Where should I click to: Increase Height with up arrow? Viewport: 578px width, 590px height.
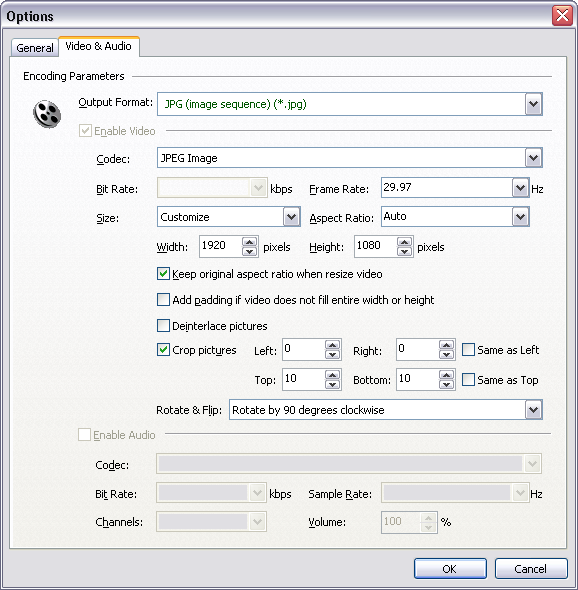point(405,242)
